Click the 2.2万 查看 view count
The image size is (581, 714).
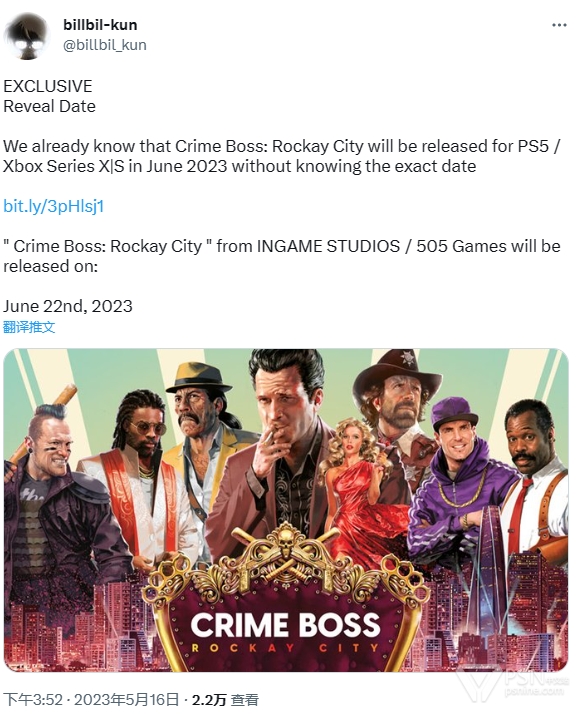[224, 700]
